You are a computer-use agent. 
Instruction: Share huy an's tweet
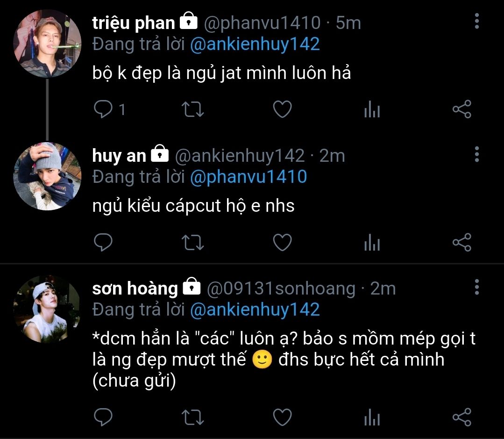click(x=461, y=243)
